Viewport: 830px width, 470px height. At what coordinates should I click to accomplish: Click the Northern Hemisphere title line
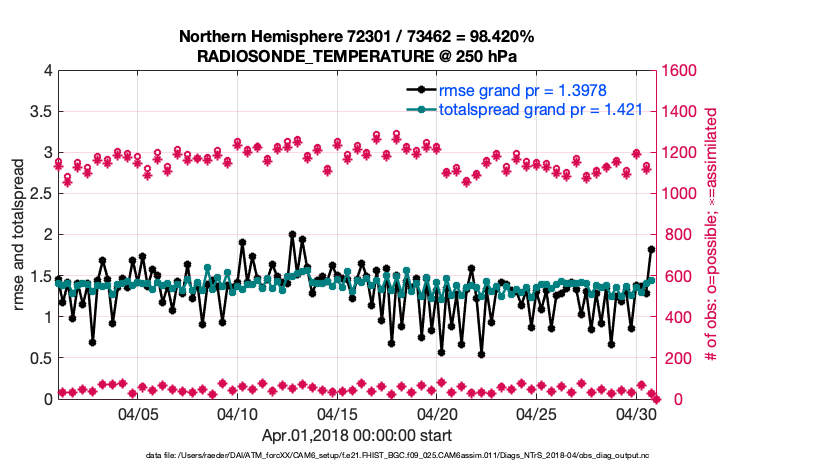click(356, 36)
